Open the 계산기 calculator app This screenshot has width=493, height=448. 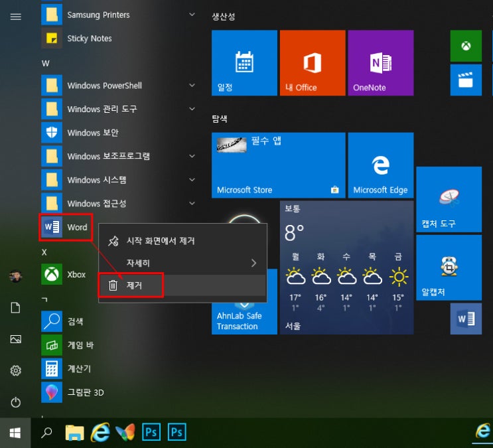pos(118,369)
